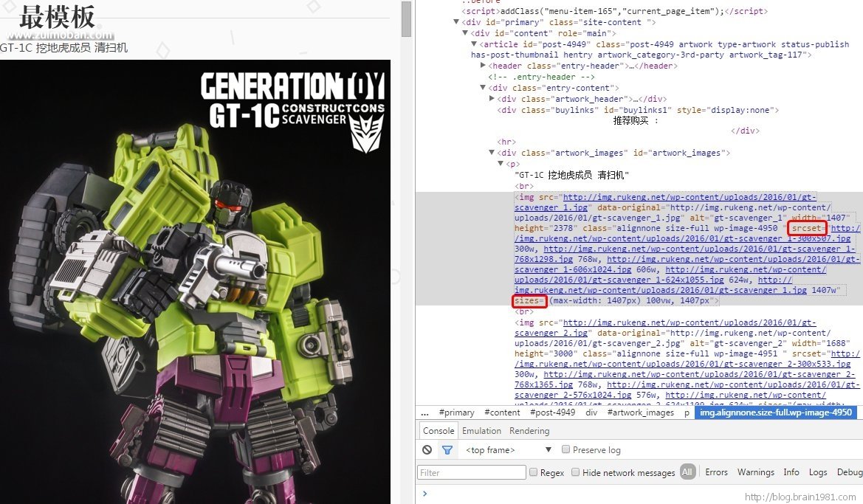
Task: Collapse the div#primary node
Action: tap(456, 22)
